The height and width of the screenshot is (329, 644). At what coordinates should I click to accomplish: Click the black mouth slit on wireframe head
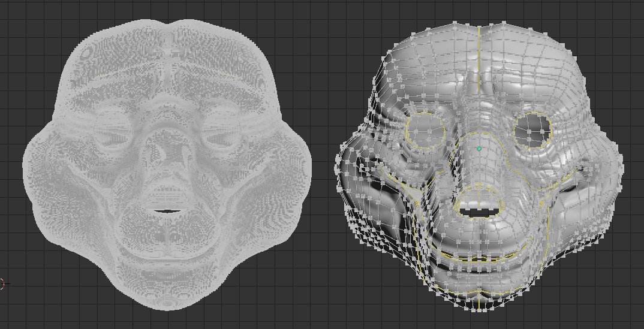(167, 212)
